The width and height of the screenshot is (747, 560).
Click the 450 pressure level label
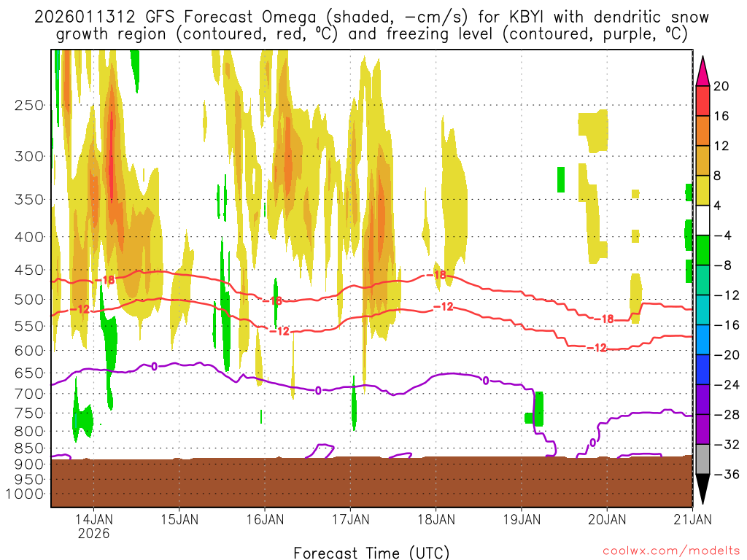[x=29, y=270]
